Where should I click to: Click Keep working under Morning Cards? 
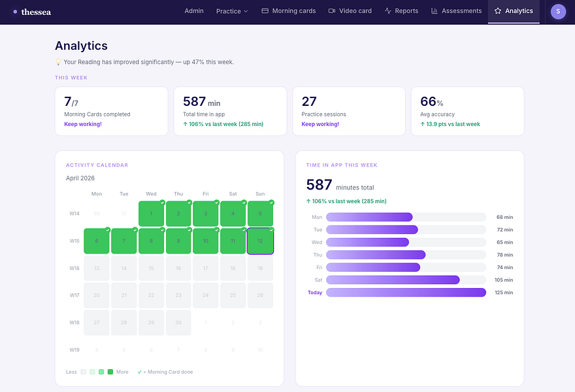pos(83,124)
